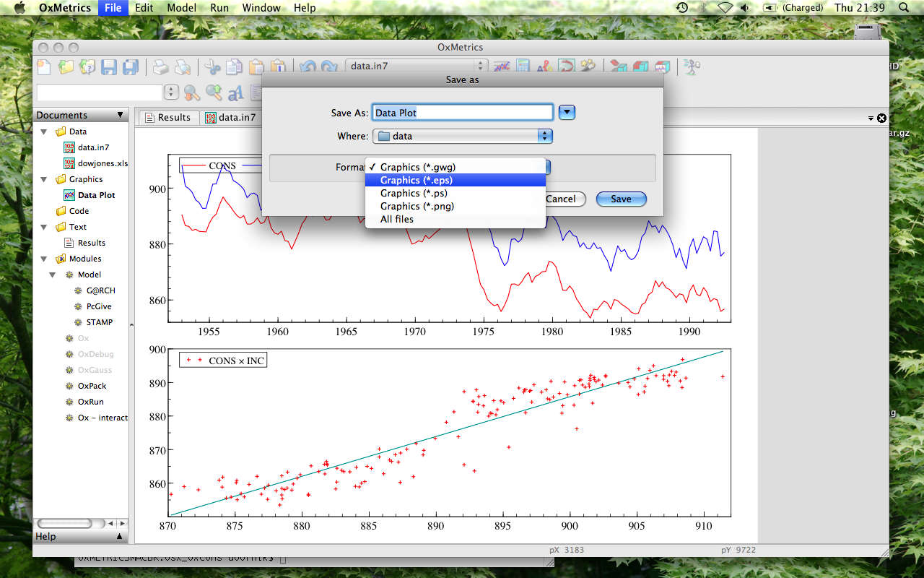Choose Graphics (*.gwg) format option
This screenshot has width=924, height=578.
point(456,167)
